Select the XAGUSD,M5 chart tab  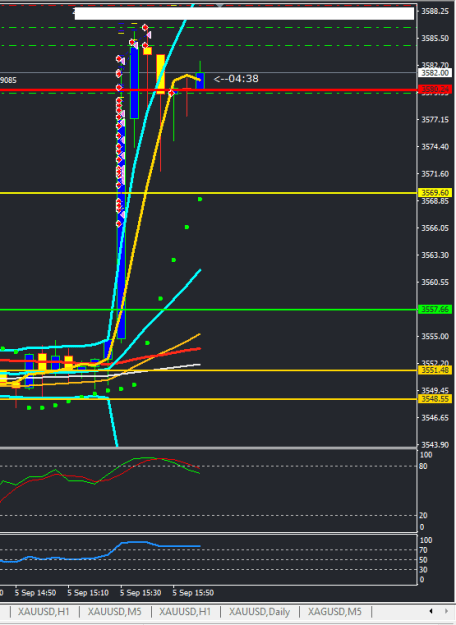tap(334, 611)
